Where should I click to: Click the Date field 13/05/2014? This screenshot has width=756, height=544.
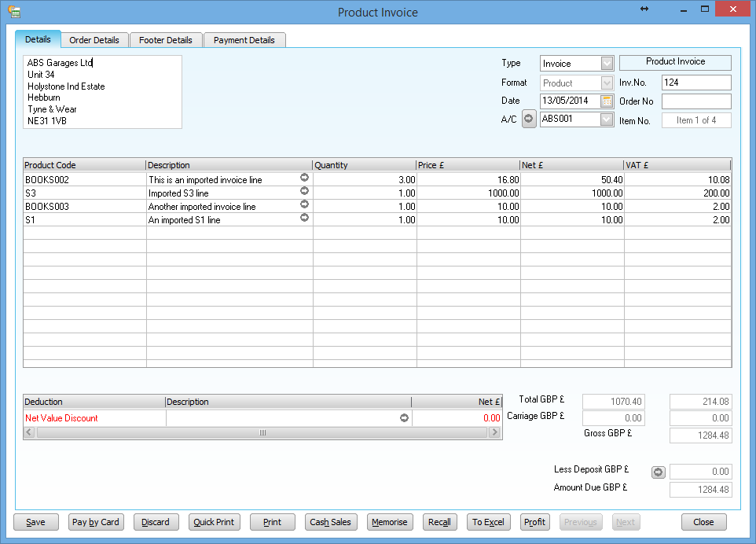pyautogui.click(x=571, y=101)
